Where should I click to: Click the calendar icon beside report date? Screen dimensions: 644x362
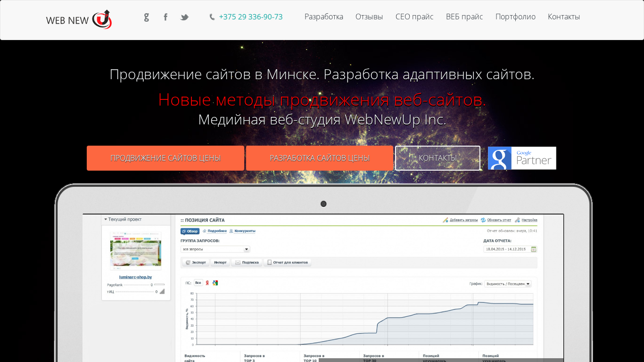coord(534,249)
